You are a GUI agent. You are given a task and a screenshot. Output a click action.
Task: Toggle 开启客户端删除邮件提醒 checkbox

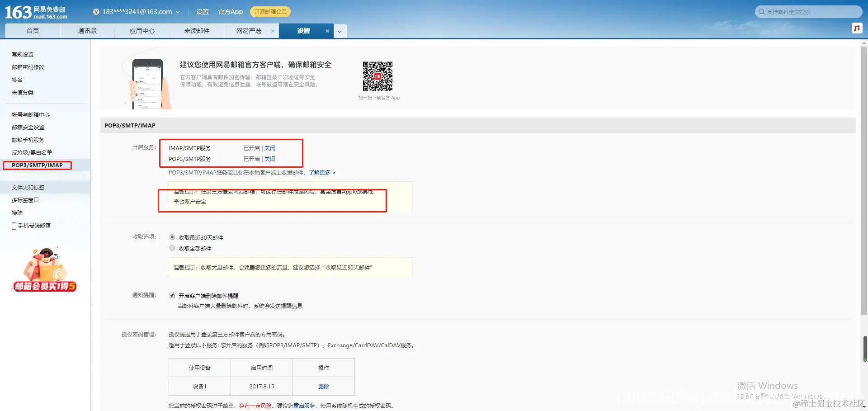[172, 295]
